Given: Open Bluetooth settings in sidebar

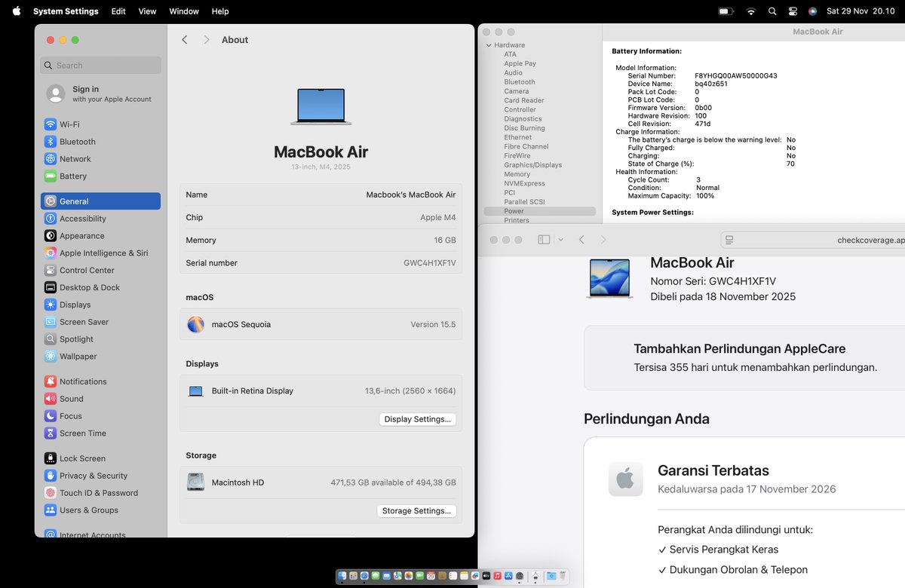Looking at the screenshot, I should (100, 142).
